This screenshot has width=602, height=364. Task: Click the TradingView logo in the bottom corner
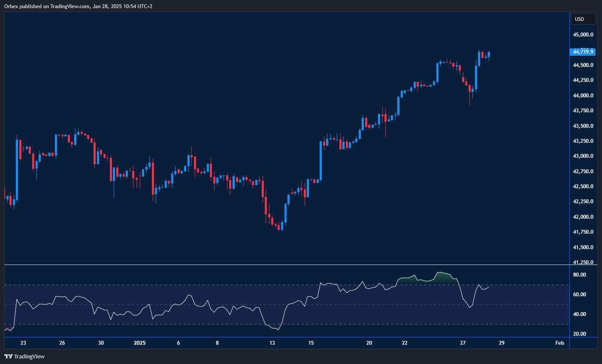9,356
